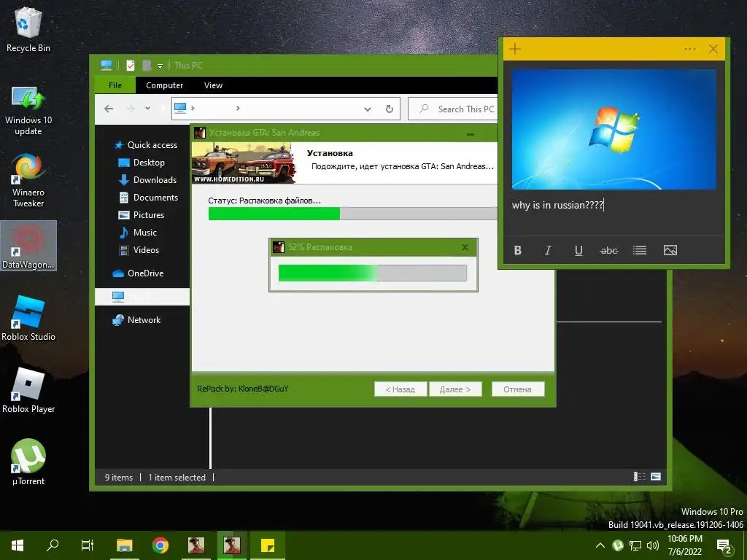
Task: Select the DataWagon desktop shortcut
Action: click(28, 246)
